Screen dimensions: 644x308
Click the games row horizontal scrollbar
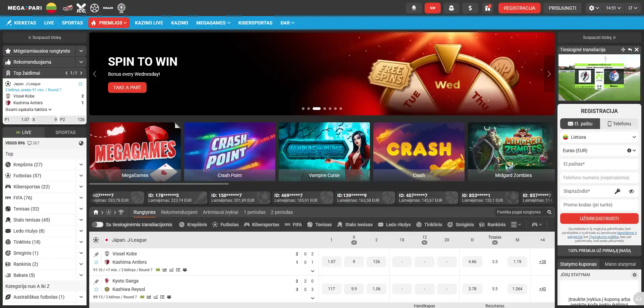tap(159, 184)
